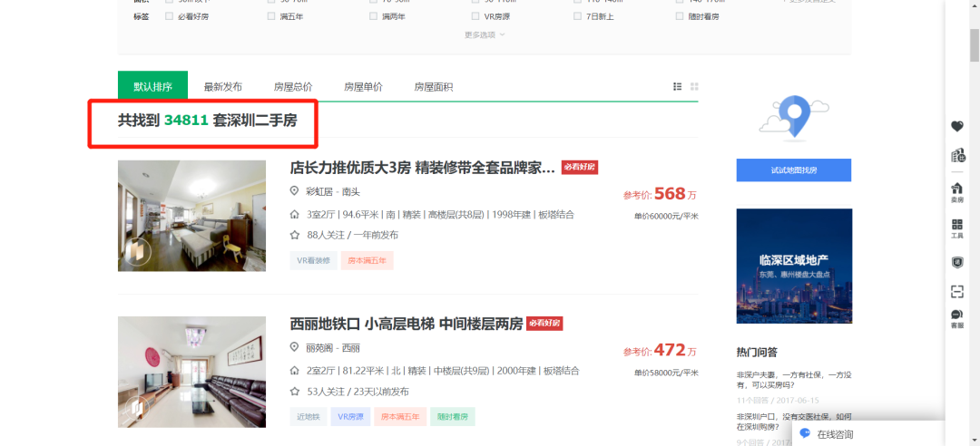980x446 pixels.
Task: Sort by 房屋总价
Action: 293,87
